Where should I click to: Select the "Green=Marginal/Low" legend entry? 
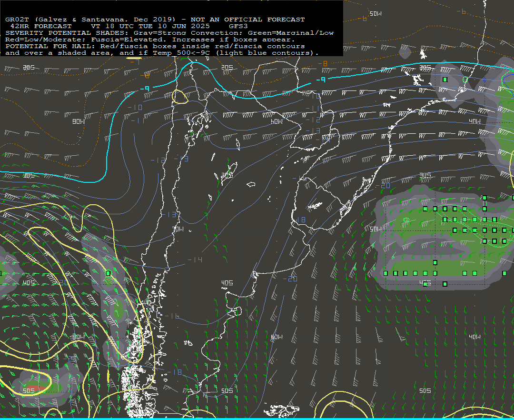(290, 33)
